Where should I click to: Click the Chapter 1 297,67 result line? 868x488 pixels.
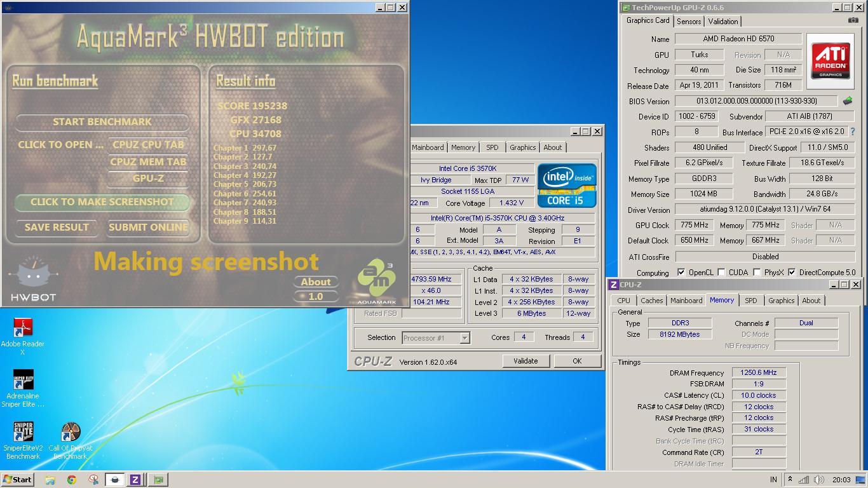tap(245, 147)
